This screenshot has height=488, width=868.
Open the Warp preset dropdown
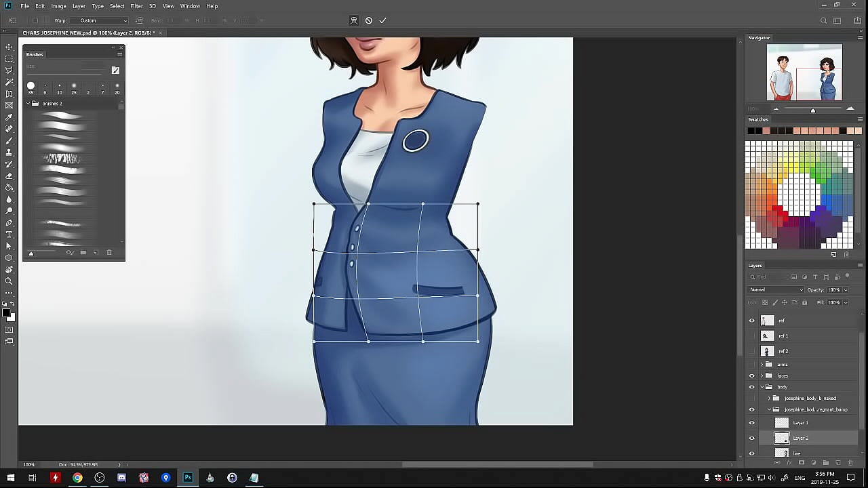[x=103, y=20]
